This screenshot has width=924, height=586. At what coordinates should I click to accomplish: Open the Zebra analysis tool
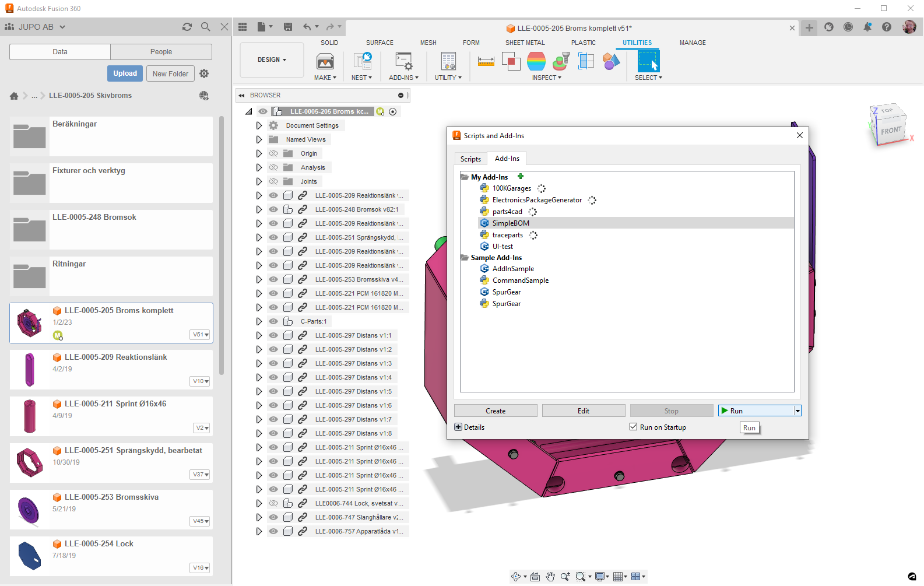click(536, 61)
